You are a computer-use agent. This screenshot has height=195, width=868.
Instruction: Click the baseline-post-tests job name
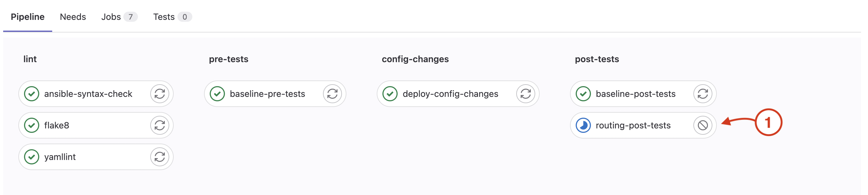(x=635, y=94)
